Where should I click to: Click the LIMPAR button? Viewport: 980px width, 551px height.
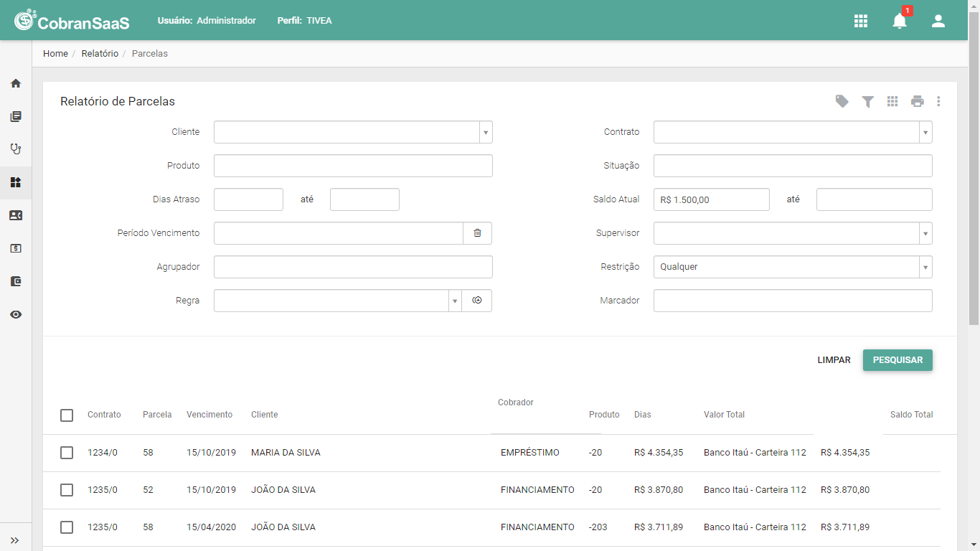[x=834, y=360]
